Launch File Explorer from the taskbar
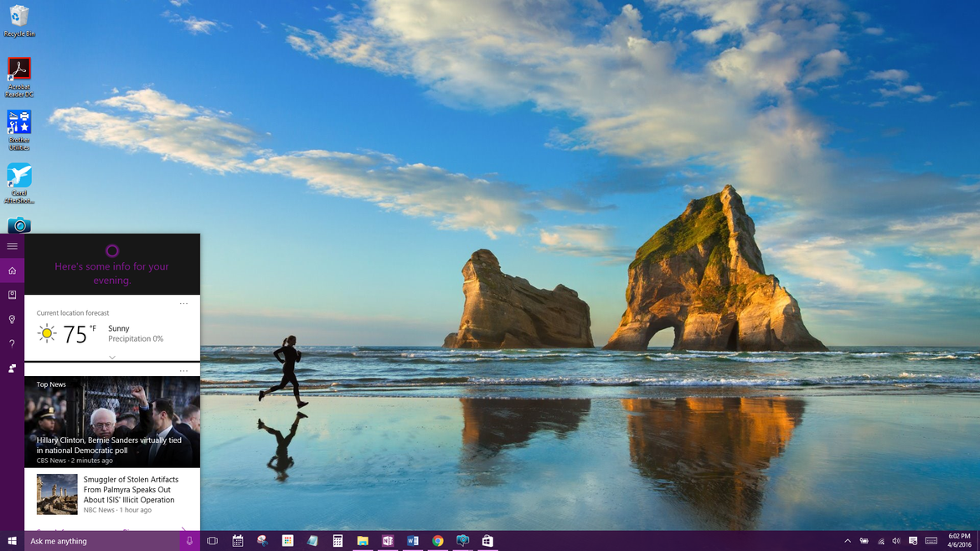 [x=363, y=540]
